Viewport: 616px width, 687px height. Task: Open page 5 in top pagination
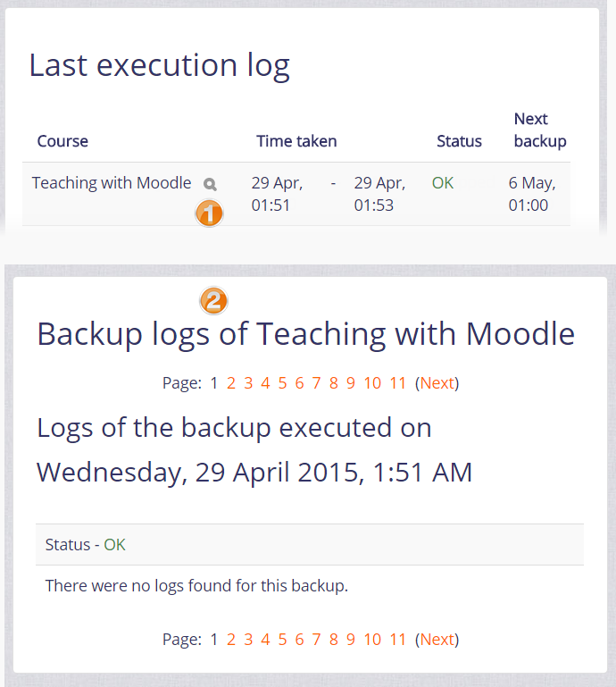[282, 383]
